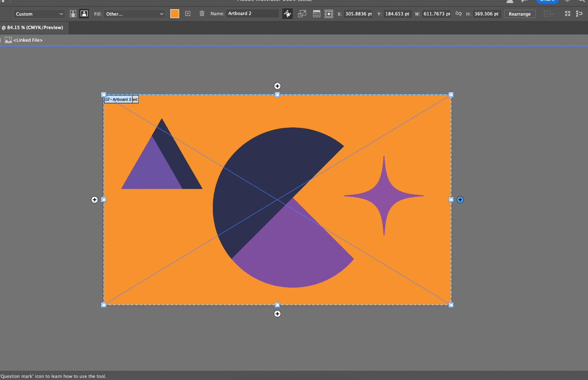Select the document tab at 84.15%
This screenshot has width=588, height=380.
[32, 28]
